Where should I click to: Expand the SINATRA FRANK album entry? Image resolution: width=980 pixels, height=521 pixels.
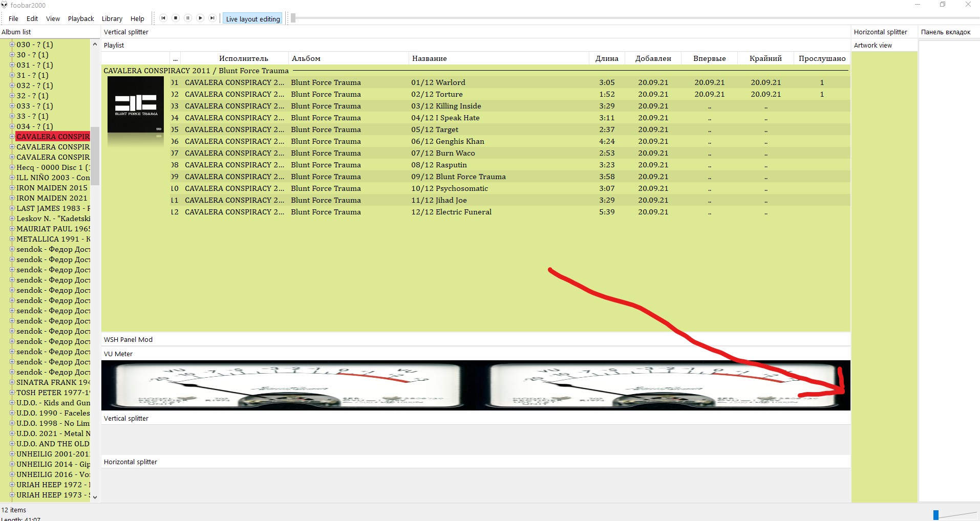(x=12, y=382)
